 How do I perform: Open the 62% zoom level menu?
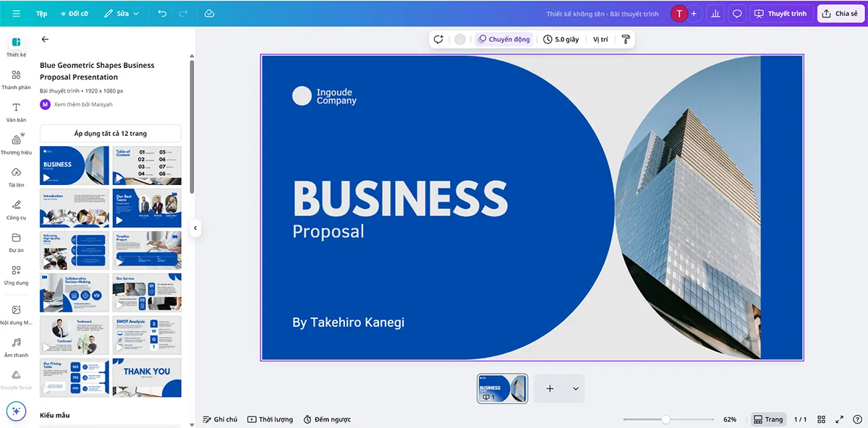[x=730, y=419]
